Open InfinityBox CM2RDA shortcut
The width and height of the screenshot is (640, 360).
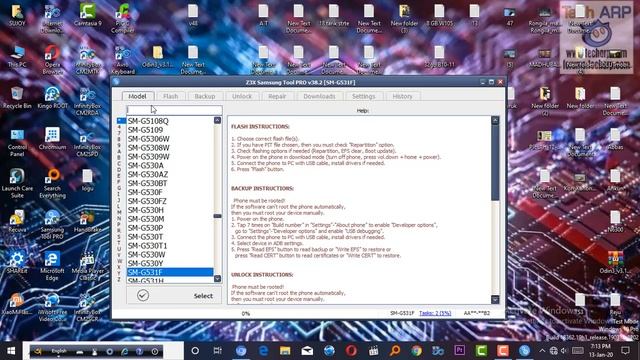(x=87, y=101)
